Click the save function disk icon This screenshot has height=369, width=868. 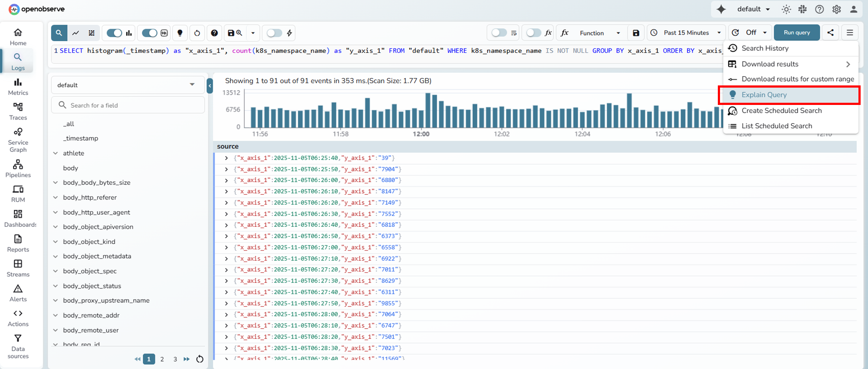636,33
